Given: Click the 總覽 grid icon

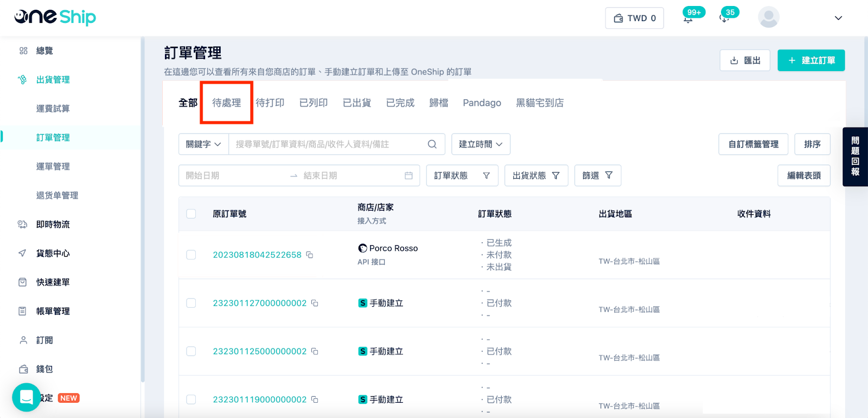Looking at the screenshot, I should pos(23,50).
